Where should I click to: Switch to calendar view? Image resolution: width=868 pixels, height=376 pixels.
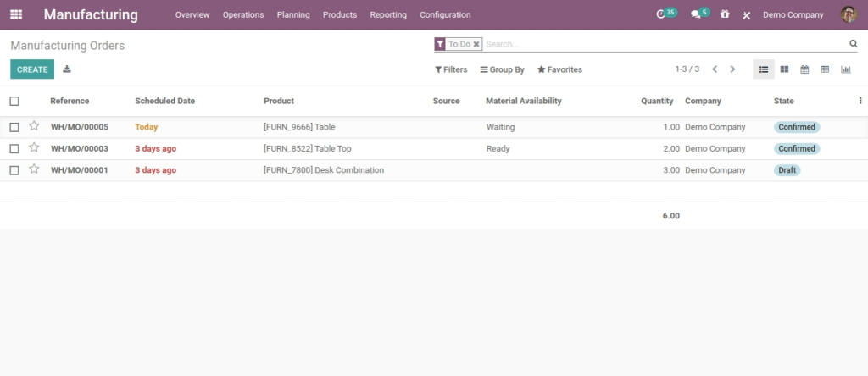[804, 69]
